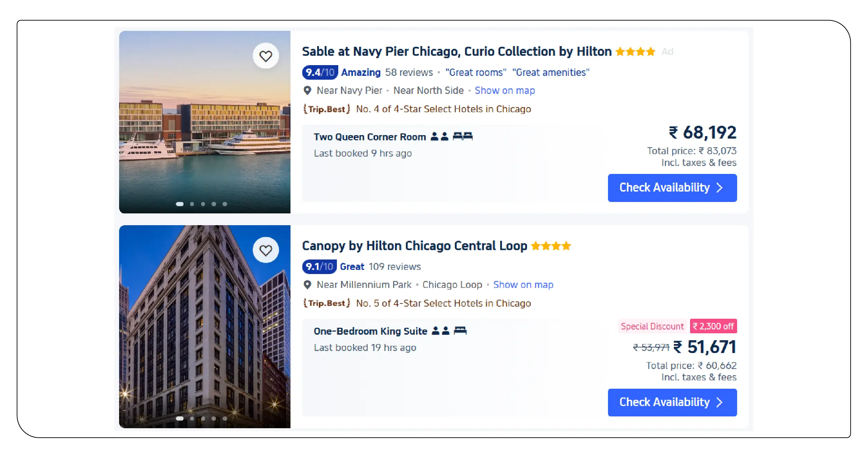Click Trip.Best badge for Sable hotel

click(x=327, y=109)
